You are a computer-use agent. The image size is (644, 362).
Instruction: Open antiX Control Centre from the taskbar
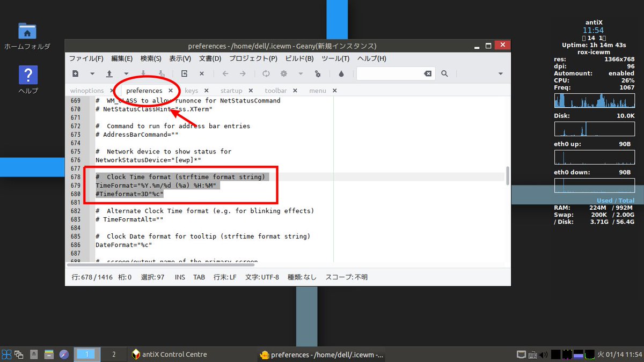point(169,354)
